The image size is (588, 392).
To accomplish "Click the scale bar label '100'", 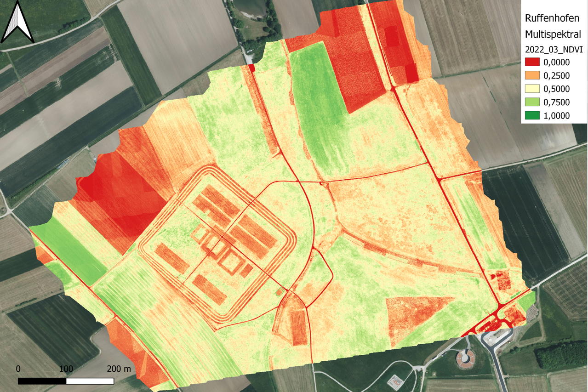I will pyautogui.click(x=67, y=369).
